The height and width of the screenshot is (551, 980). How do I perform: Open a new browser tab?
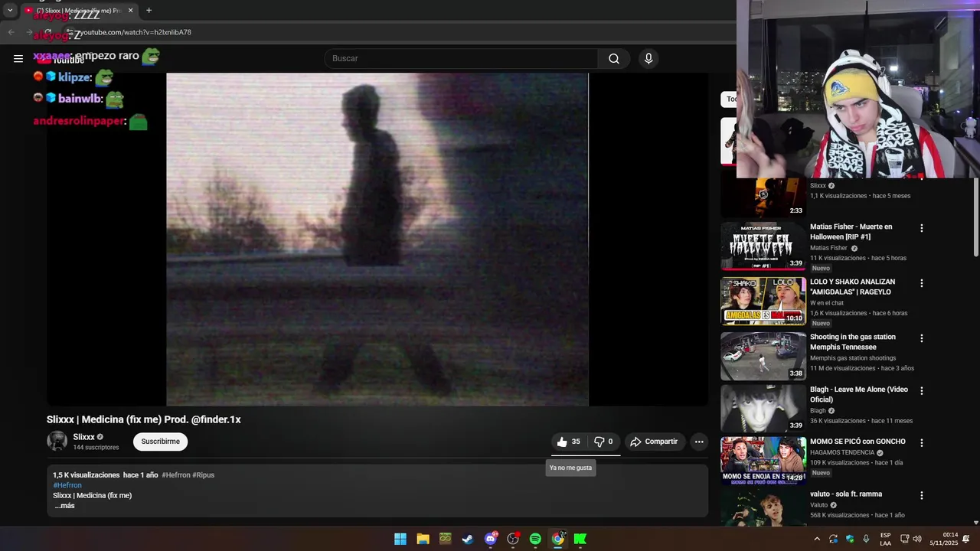[x=149, y=11]
